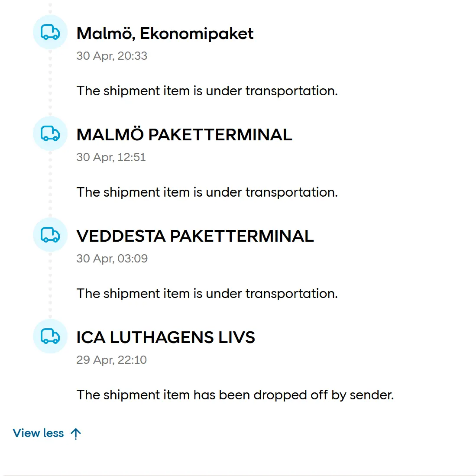Click the transportation status under MALMÖ PAKETTERMINAL
This screenshot has height=476, width=476.
click(207, 192)
